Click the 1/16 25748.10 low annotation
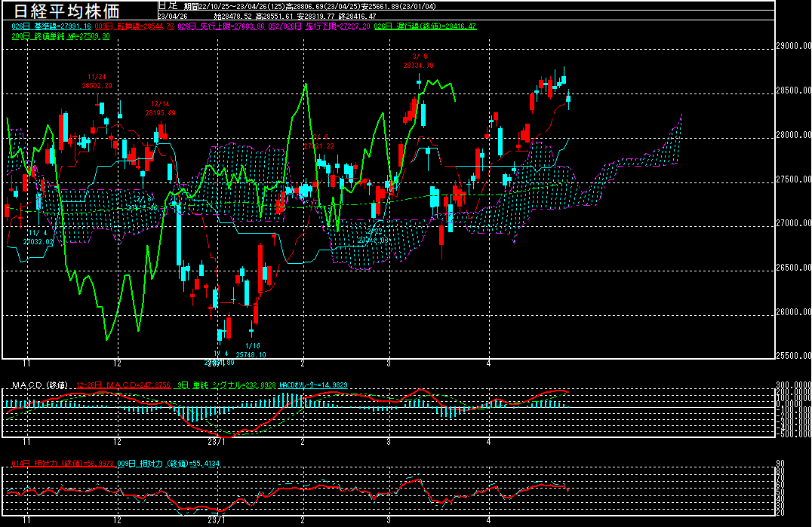812x527 pixels. pos(251,350)
